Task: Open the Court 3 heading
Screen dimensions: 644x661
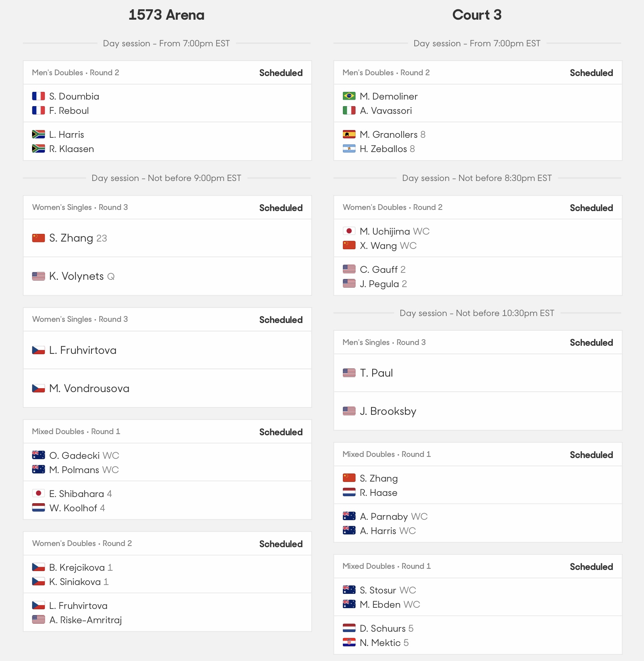Action: click(477, 15)
